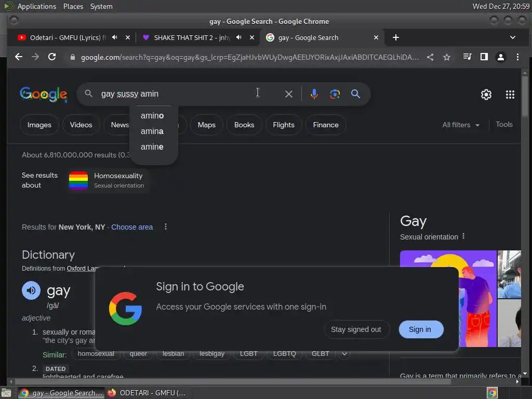Open the Tools search option

pos(504,125)
